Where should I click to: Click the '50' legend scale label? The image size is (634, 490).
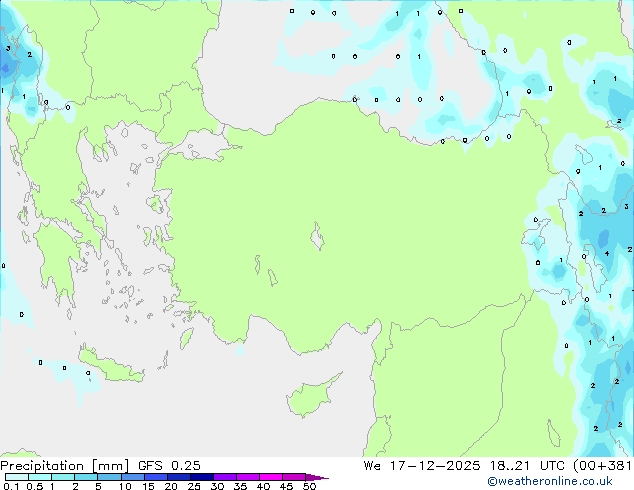[x=309, y=486]
